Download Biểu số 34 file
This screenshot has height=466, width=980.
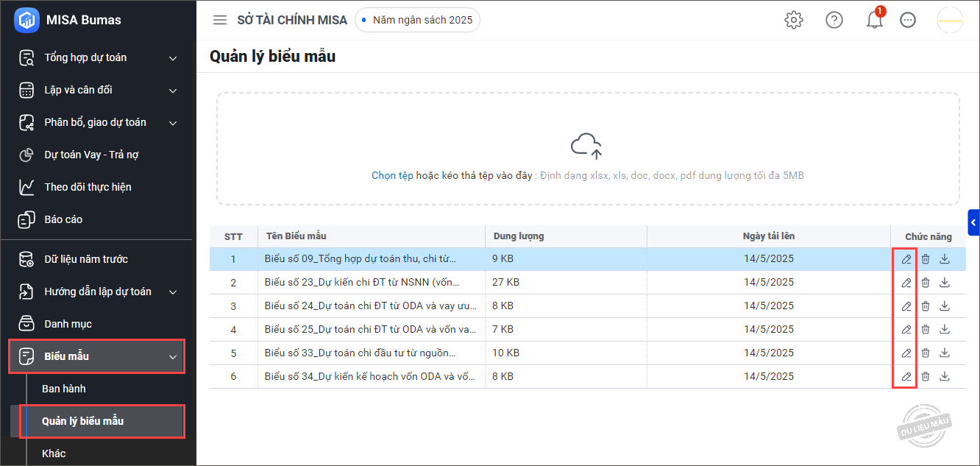pos(945,376)
